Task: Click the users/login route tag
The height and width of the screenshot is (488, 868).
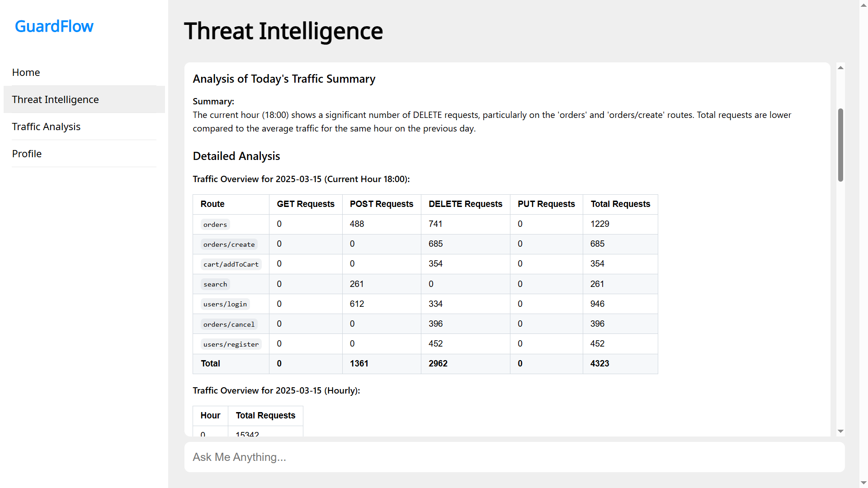Action: tap(225, 304)
